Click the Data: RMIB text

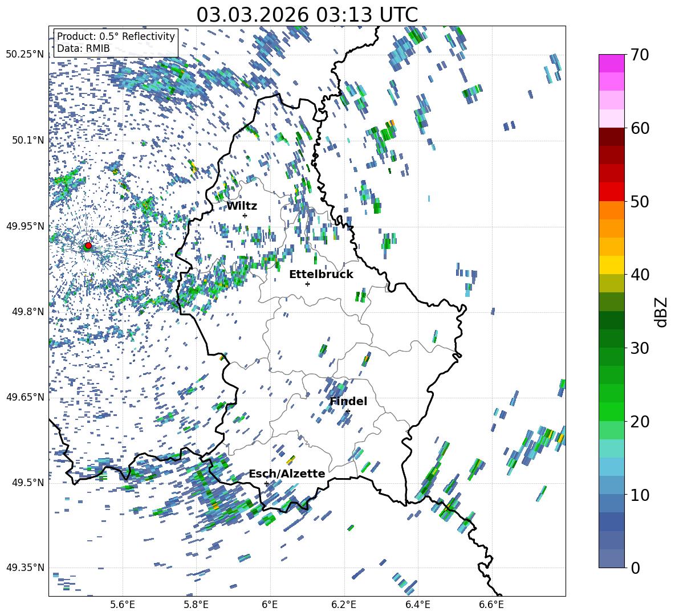pos(83,48)
